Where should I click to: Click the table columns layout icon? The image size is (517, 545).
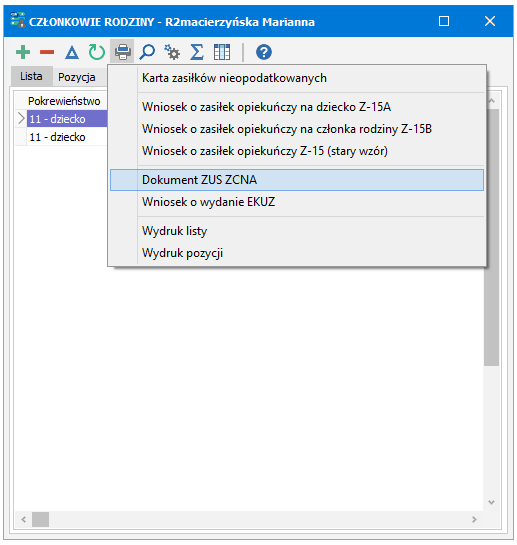(222, 52)
